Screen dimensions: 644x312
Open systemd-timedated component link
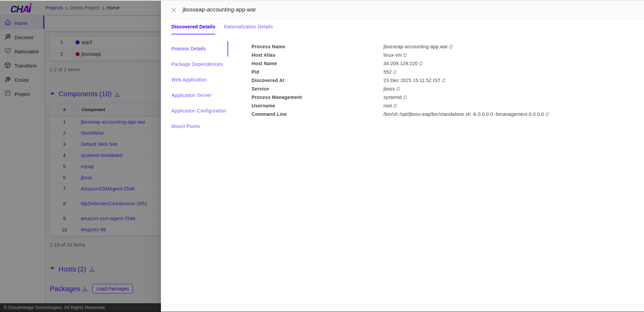[101, 155]
